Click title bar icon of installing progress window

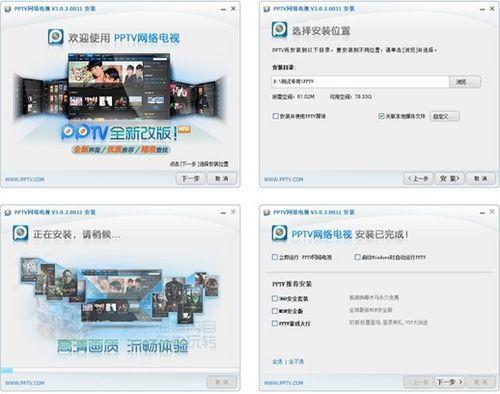pos(8,213)
